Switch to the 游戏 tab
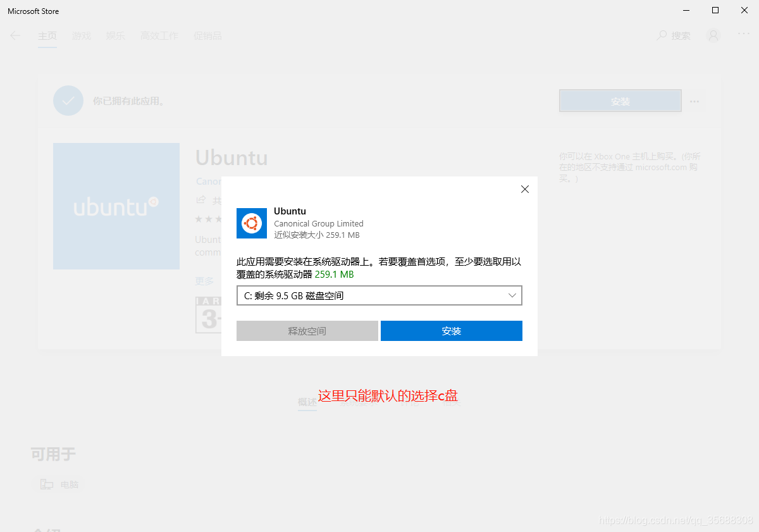This screenshot has height=532, width=759. [x=82, y=36]
